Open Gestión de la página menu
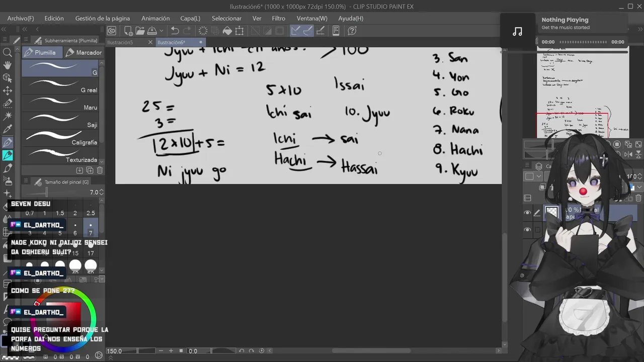Viewport: 644px width, 362px height. tap(103, 19)
